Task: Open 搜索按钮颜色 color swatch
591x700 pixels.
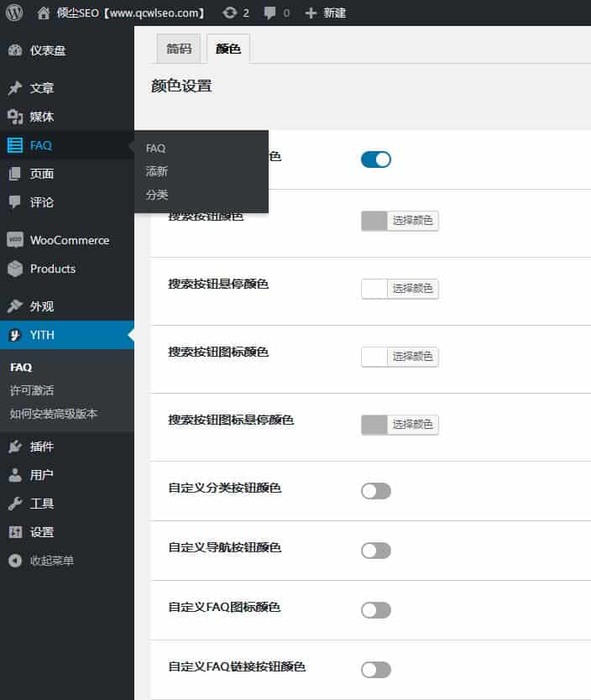Action: click(x=374, y=221)
